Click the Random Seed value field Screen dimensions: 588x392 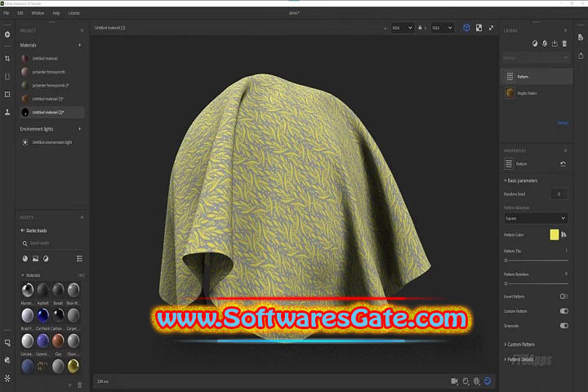pyautogui.click(x=559, y=194)
